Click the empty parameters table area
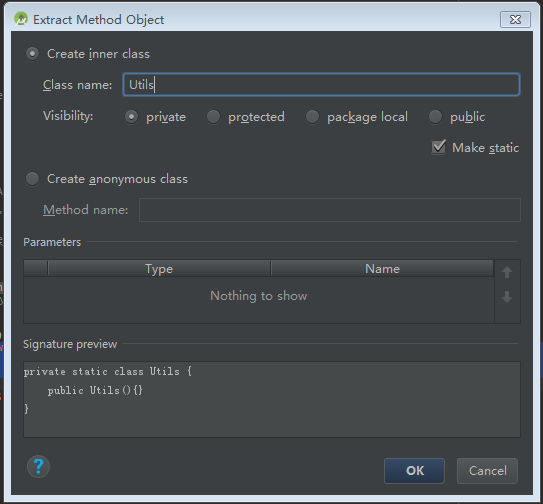This screenshot has height=504, width=543. (x=259, y=300)
